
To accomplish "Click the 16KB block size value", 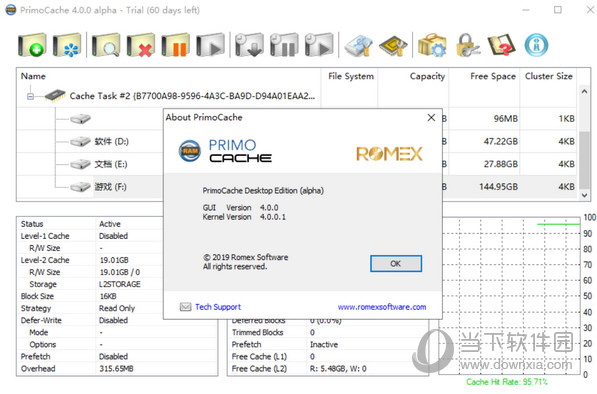I will pos(108,296).
